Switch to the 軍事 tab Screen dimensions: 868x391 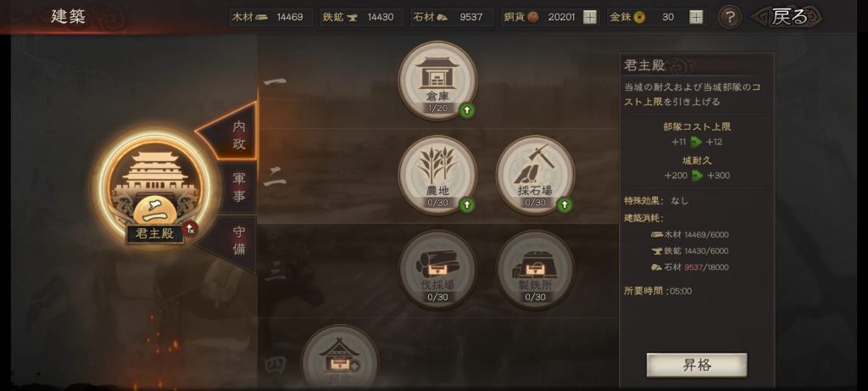[239, 187]
